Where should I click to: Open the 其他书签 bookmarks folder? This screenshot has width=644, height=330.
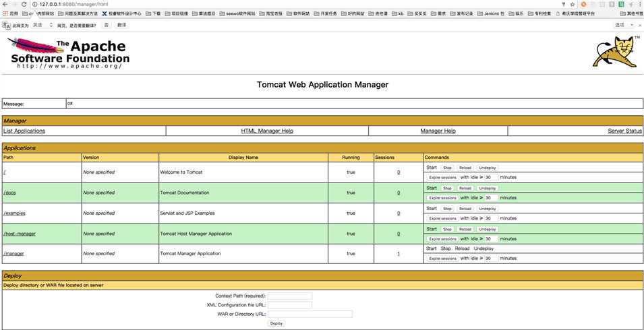pyautogui.click(x=632, y=13)
